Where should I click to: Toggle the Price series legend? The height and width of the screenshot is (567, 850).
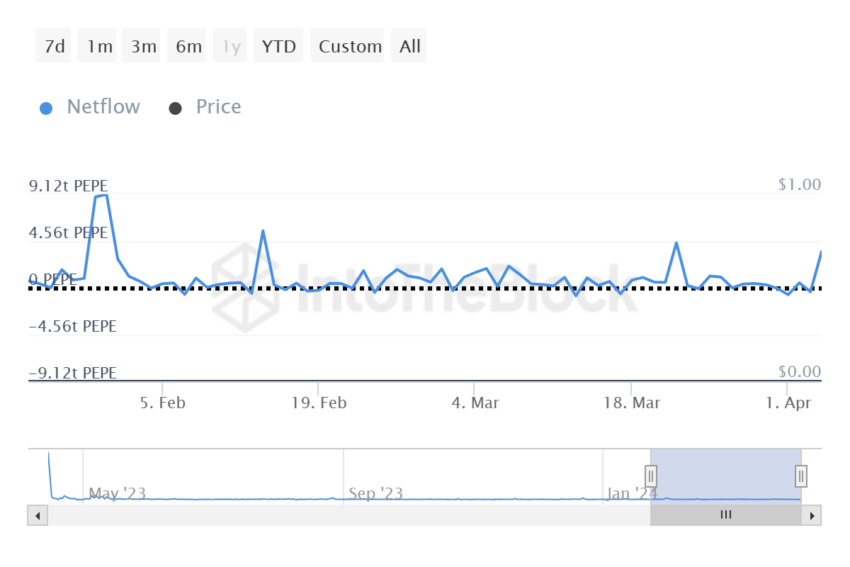click(x=218, y=107)
